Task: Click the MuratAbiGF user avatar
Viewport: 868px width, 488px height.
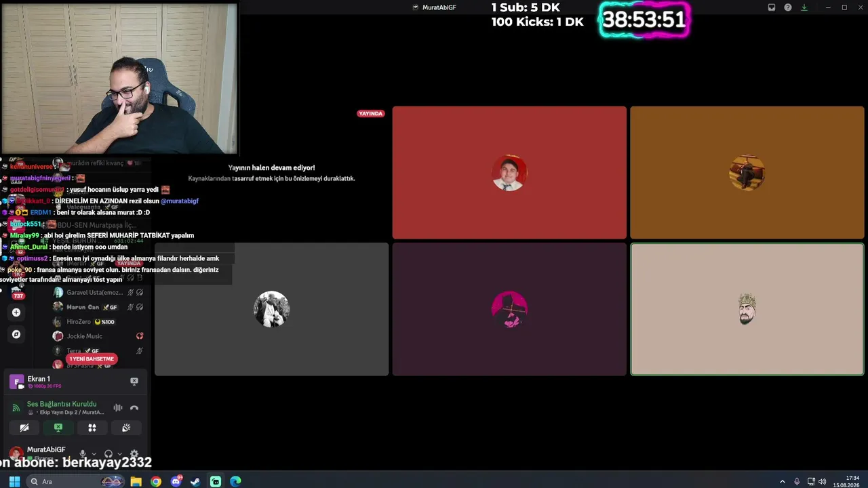Action: pos(16,453)
